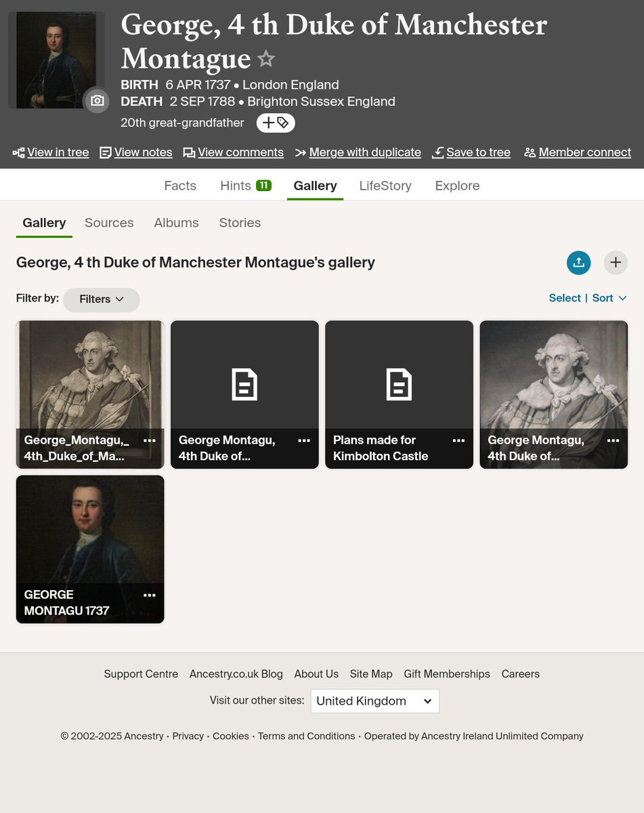Image resolution: width=644 pixels, height=813 pixels.
Task: Click Save to tree link
Action: 471,152
